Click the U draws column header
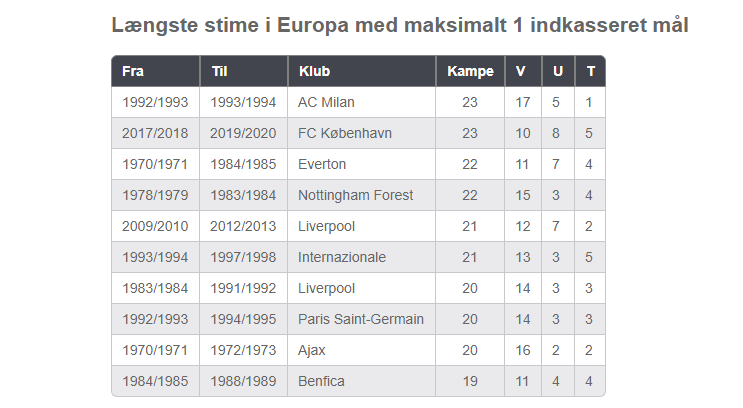Screen dimensions: 743x408 coord(557,72)
